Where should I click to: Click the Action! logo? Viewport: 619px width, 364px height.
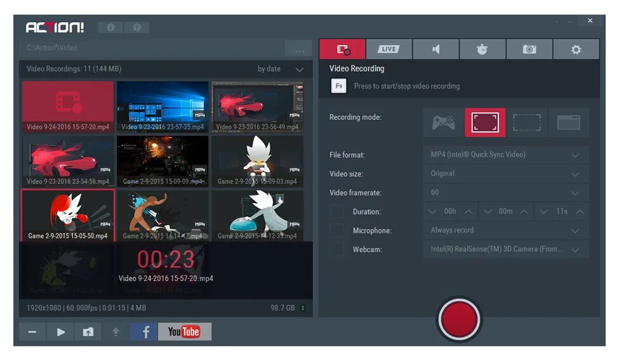coord(55,27)
